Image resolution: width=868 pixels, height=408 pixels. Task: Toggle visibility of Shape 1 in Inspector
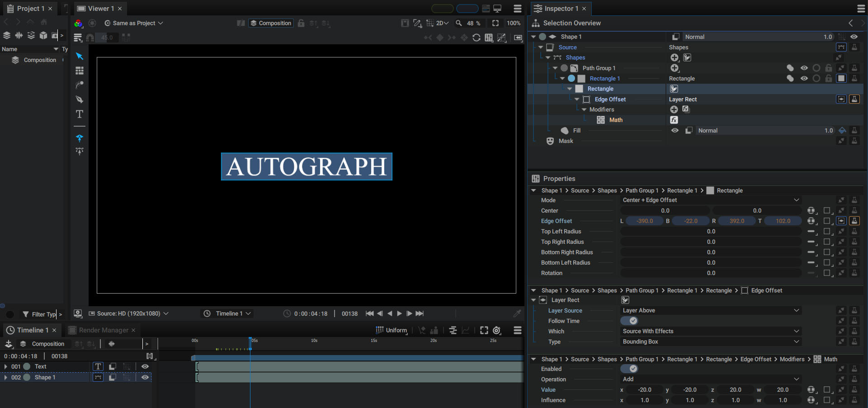[x=854, y=37]
